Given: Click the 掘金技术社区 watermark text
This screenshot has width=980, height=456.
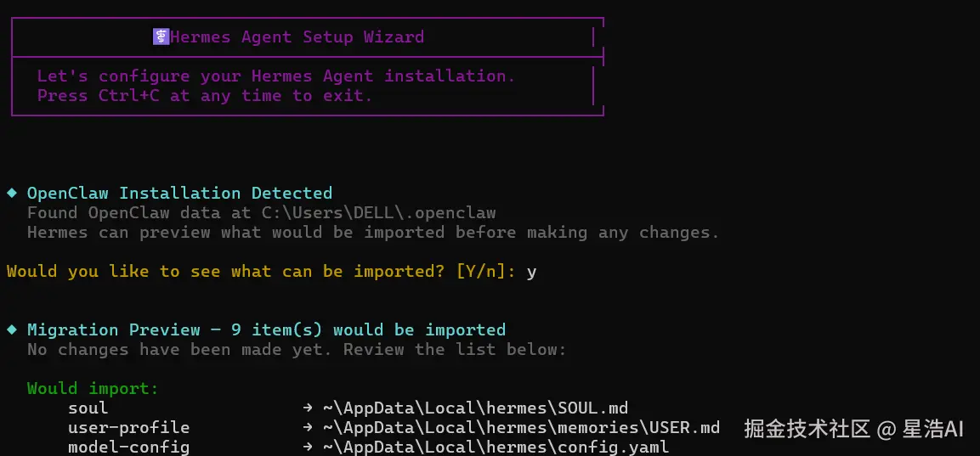Looking at the screenshot, I should click(x=807, y=429).
